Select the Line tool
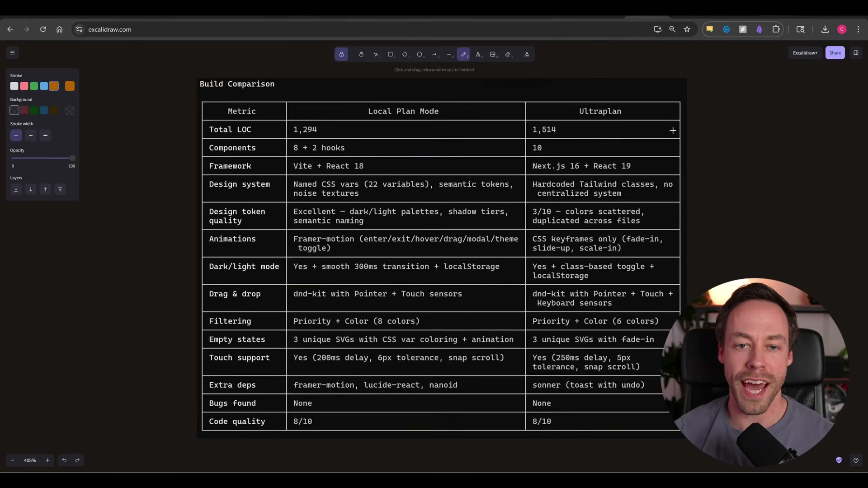Screen dimensions: 868x488 point(449,54)
